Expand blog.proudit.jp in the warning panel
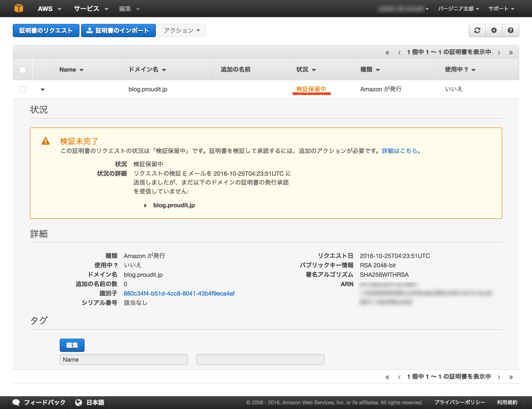This screenshot has width=532, height=409. point(145,205)
